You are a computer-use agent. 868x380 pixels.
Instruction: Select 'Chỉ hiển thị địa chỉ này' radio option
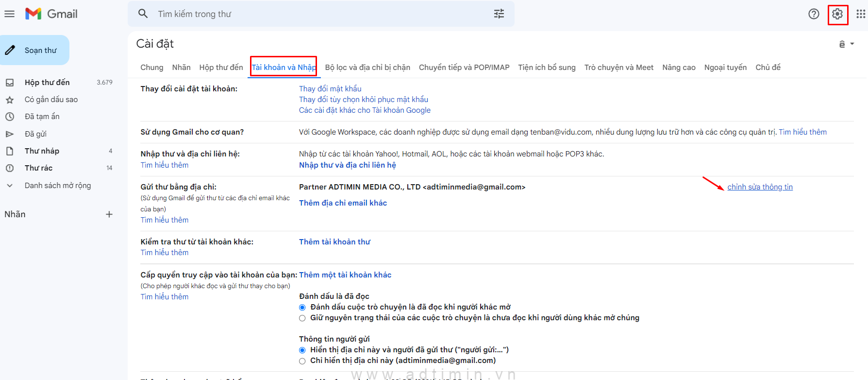[x=302, y=361]
